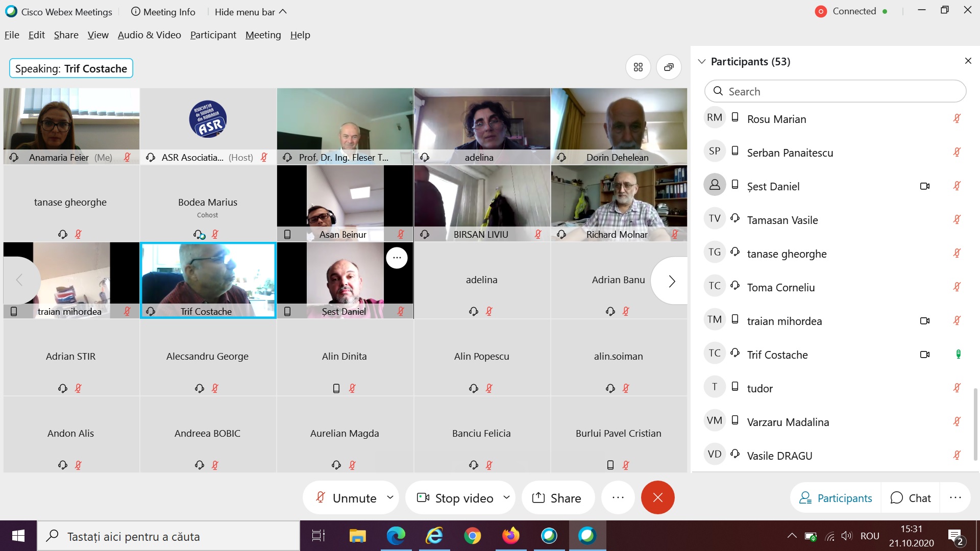Open the grid layout view icon
The image size is (980, 551).
point(638,67)
